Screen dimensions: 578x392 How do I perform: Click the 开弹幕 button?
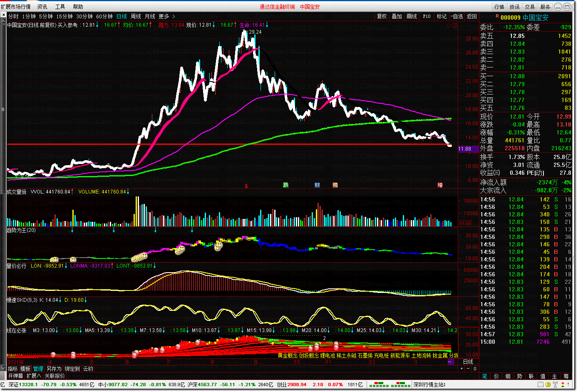click(x=15, y=376)
